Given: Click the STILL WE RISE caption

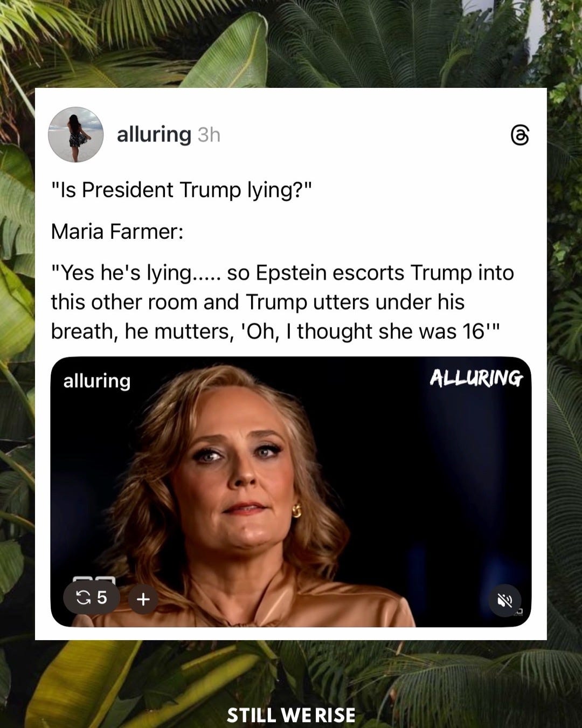Looking at the screenshot, I should coord(291,716).
